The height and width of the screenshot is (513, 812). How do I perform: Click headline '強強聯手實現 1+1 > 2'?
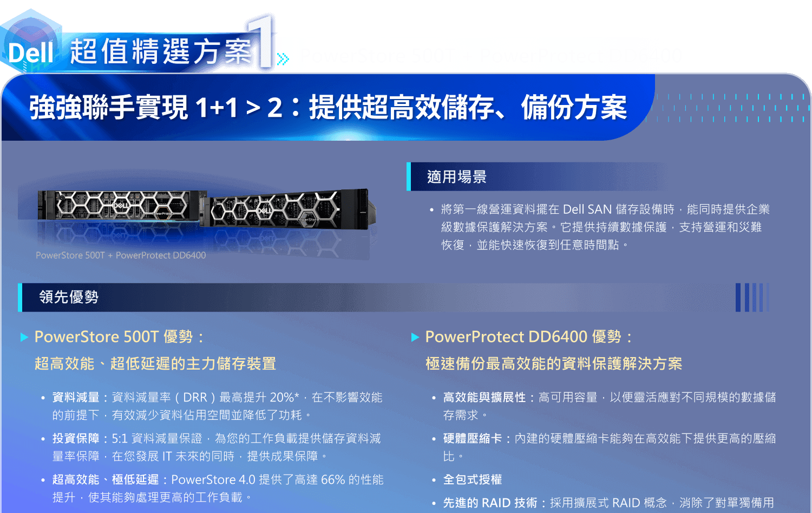click(155, 107)
